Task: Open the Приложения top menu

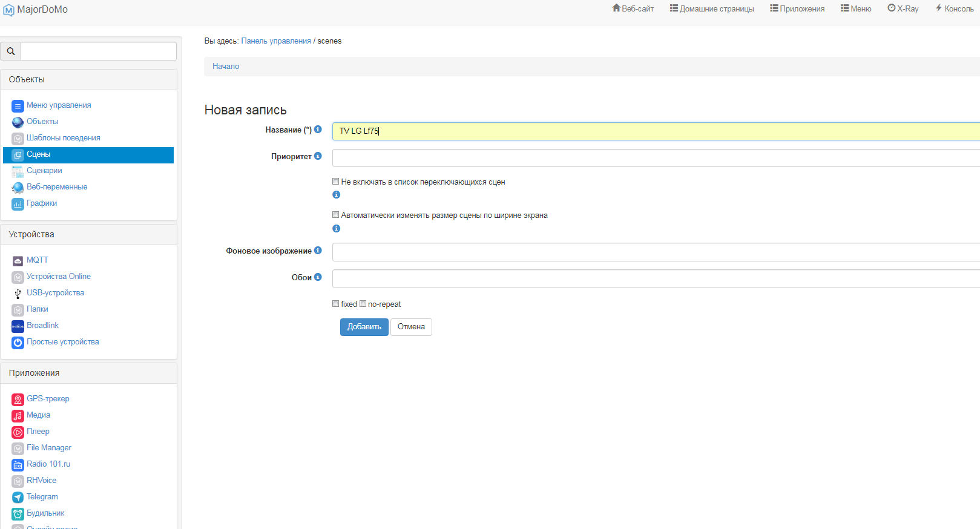Action: point(797,8)
